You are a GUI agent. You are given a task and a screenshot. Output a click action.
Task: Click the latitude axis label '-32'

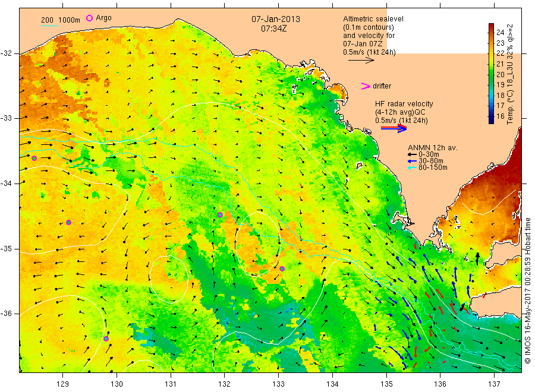(x=6, y=53)
